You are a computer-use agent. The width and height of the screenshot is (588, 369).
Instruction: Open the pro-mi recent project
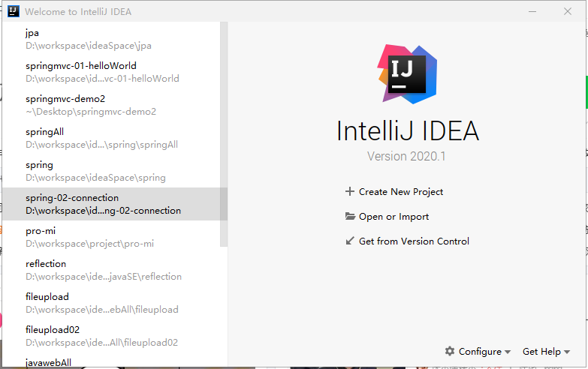point(111,237)
